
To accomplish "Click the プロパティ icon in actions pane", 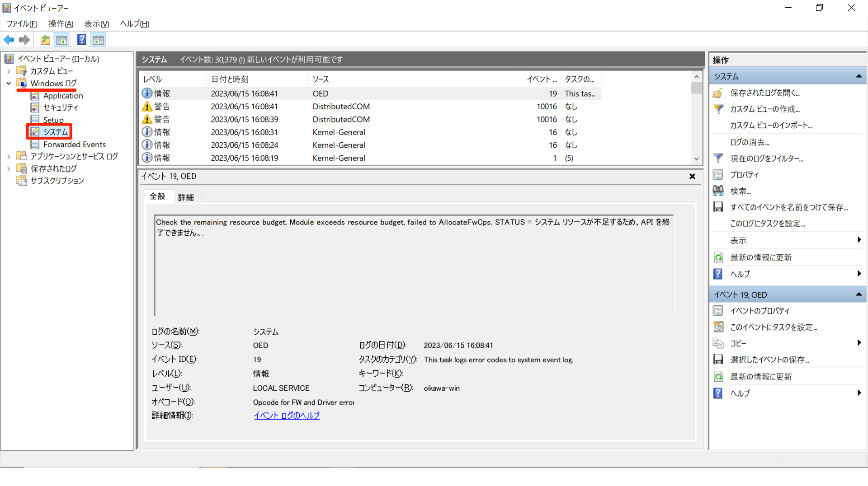I will [718, 175].
